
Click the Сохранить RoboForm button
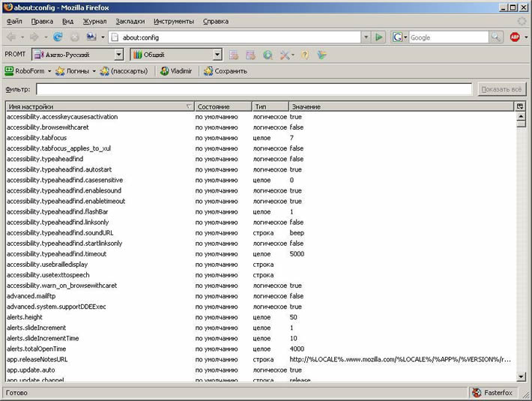[225, 71]
